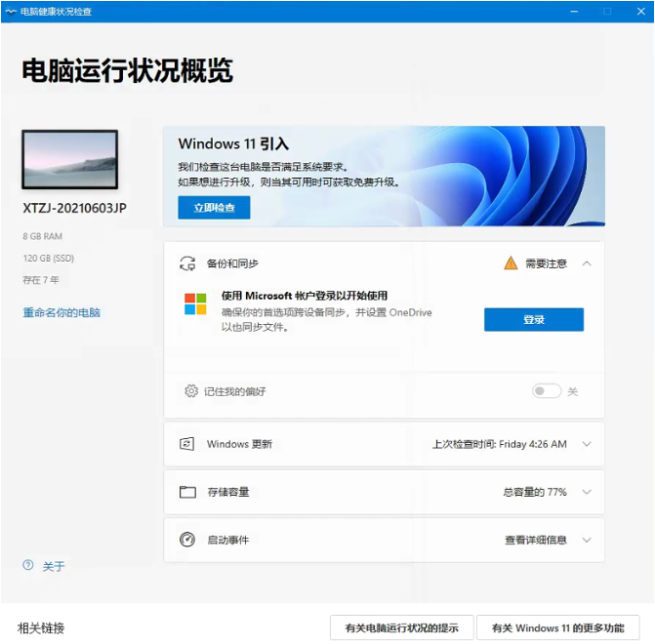Expand the 存储容量 section chevron
Image resolution: width=655 pixels, height=644 pixels.
pyautogui.click(x=587, y=492)
